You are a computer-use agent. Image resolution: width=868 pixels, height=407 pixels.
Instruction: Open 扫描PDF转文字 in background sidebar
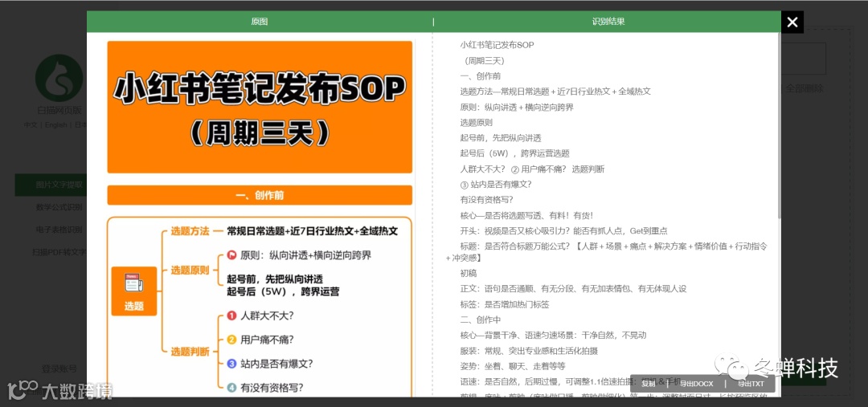coord(59,252)
